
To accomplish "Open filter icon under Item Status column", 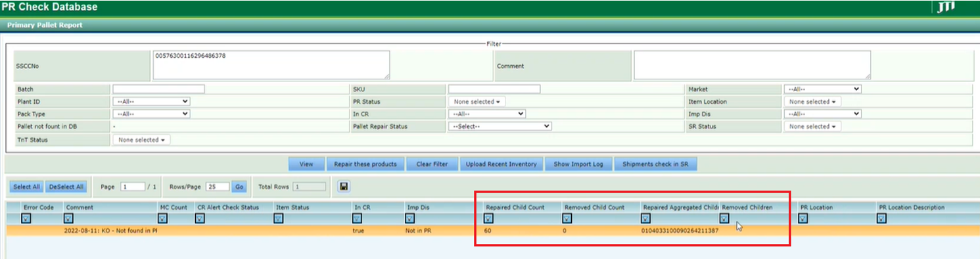I will (x=279, y=218).
